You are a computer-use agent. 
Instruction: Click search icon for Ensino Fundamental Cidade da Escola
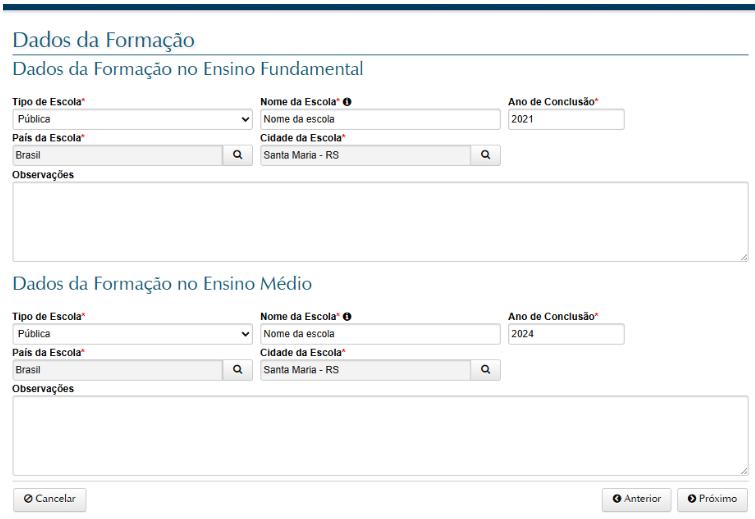point(485,155)
